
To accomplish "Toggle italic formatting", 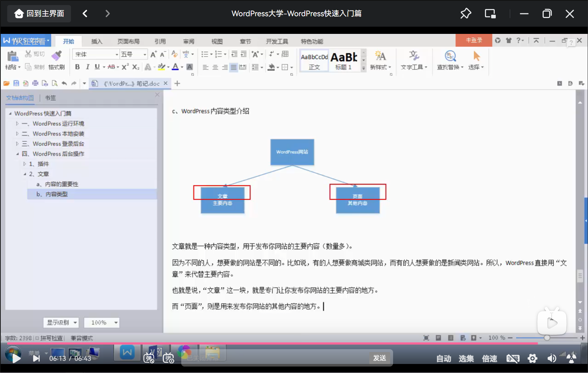I will pos(87,67).
